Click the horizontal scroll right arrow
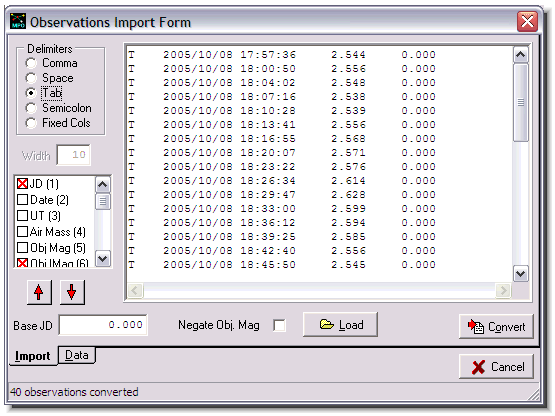The width and height of the screenshot is (555, 416). [x=503, y=291]
